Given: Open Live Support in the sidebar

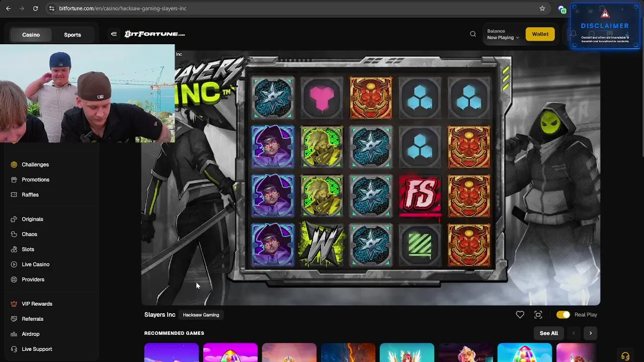Looking at the screenshot, I should (x=37, y=349).
